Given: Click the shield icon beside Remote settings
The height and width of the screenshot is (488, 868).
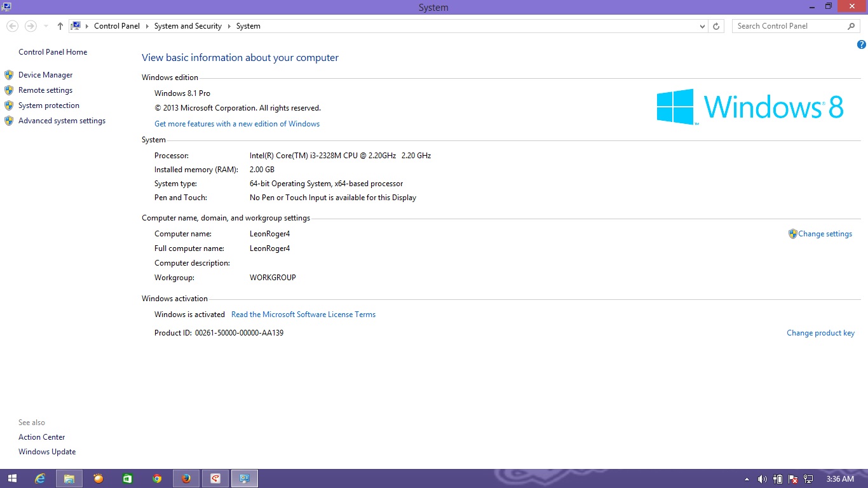Looking at the screenshot, I should (x=9, y=90).
